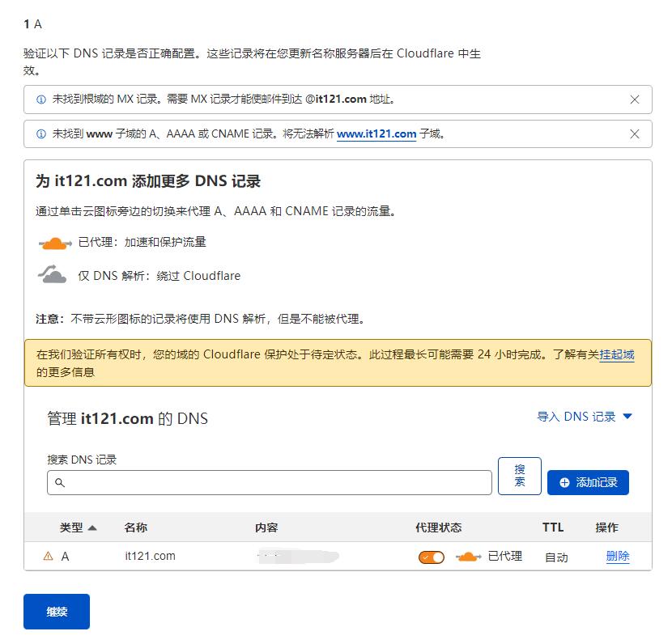Open the 挂起域 help link
This screenshot has height=644, width=672.
click(x=617, y=354)
